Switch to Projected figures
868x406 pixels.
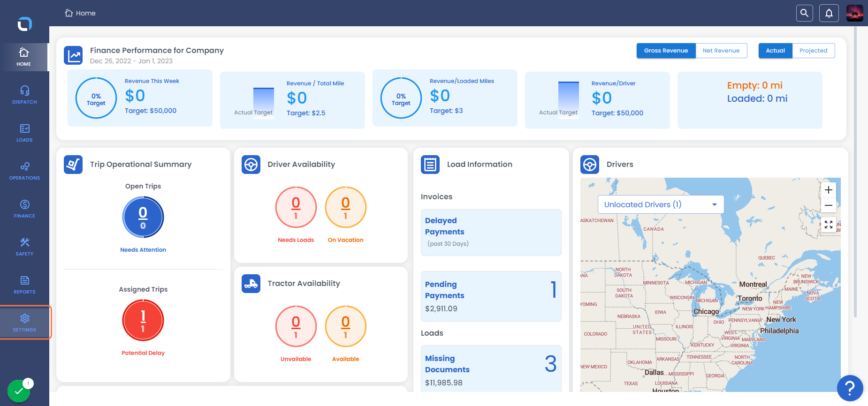[813, 51]
